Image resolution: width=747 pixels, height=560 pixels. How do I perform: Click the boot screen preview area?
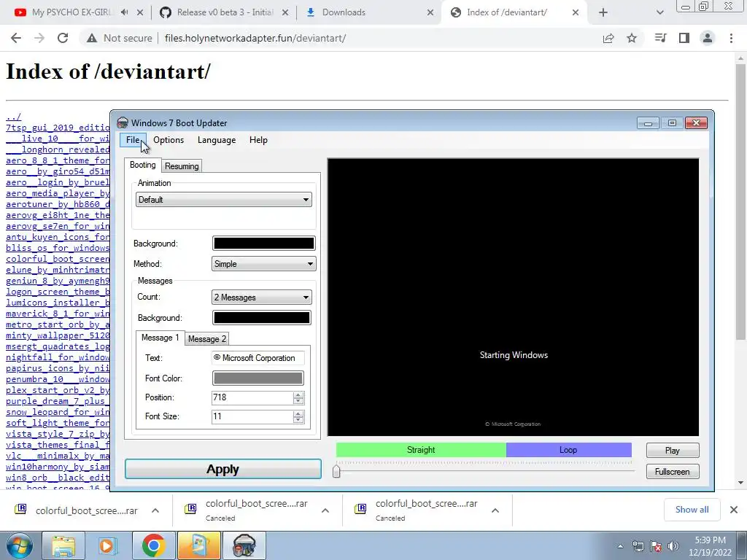(x=513, y=297)
